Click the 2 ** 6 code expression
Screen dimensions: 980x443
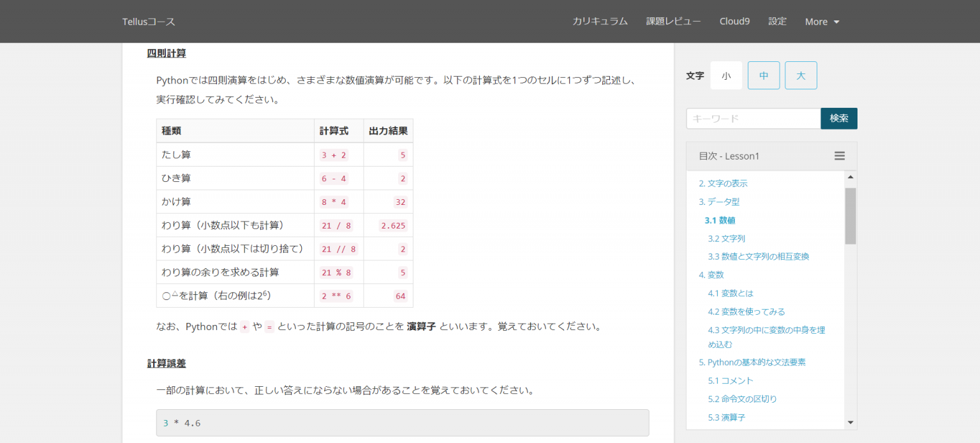(x=336, y=296)
